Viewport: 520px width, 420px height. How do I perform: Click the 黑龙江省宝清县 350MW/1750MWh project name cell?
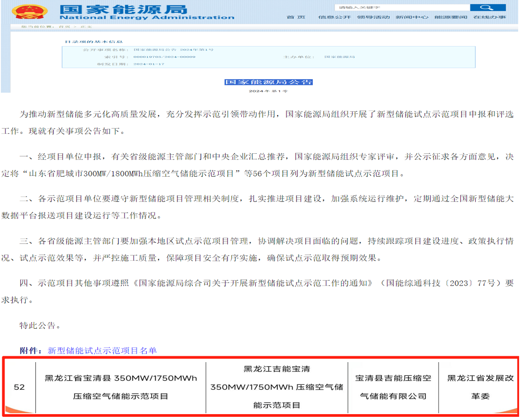pyautogui.click(x=120, y=387)
